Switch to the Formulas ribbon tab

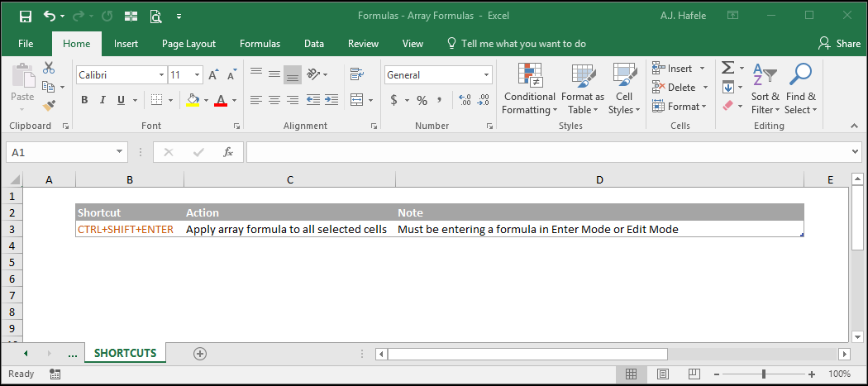pyautogui.click(x=260, y=44)
